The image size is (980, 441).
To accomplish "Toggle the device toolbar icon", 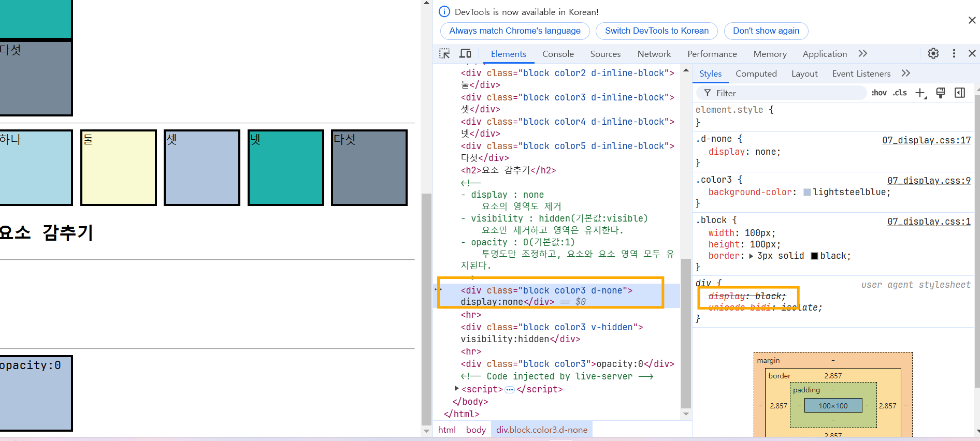I will coord(465,53).
